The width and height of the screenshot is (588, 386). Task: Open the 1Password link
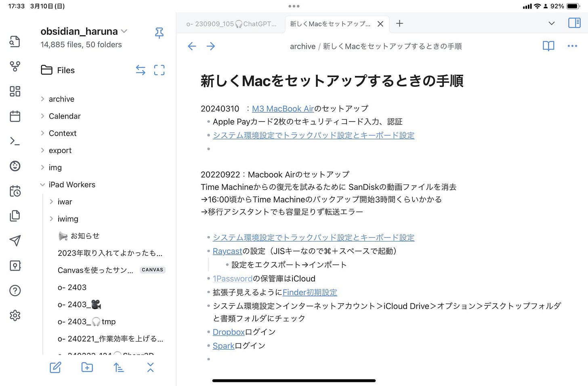232,279
